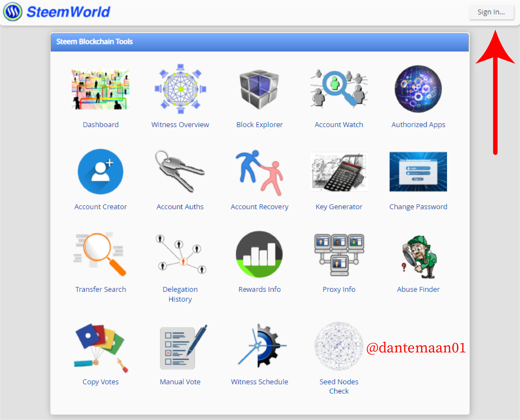Viewport: 520px width, 420px height.
Task: Select the Delegation History text link
Action: (180, 294)
